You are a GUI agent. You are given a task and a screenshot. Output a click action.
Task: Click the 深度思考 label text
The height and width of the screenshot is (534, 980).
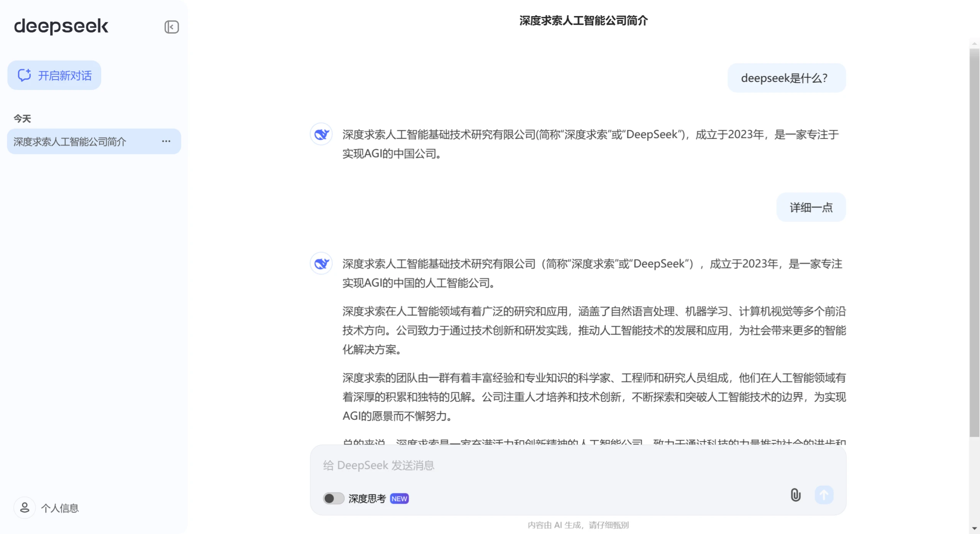[367, 498]
